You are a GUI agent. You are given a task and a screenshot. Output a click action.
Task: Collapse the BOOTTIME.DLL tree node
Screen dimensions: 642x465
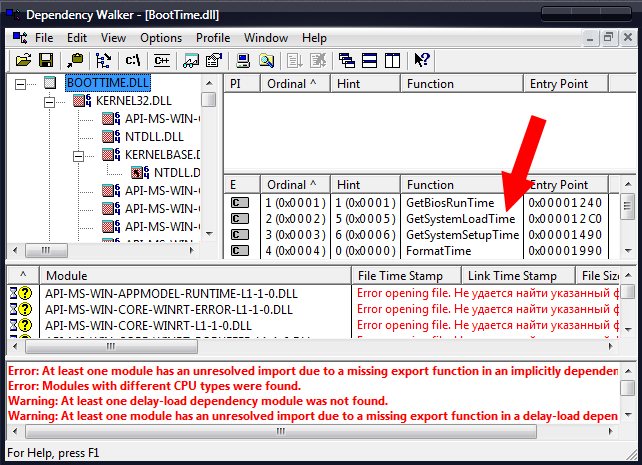click(x=20, y=84)
